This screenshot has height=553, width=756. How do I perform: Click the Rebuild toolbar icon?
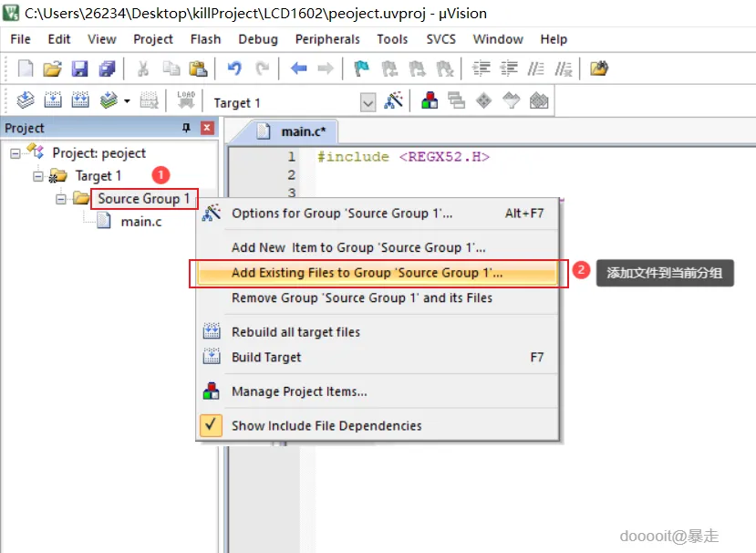80,100
